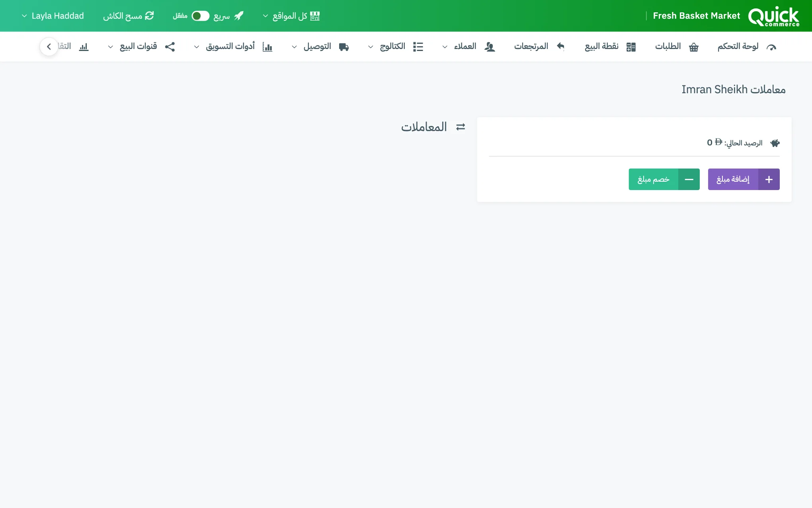812x508 pixels.
Task: Click the orders basket icon
Action: [693, 47]
